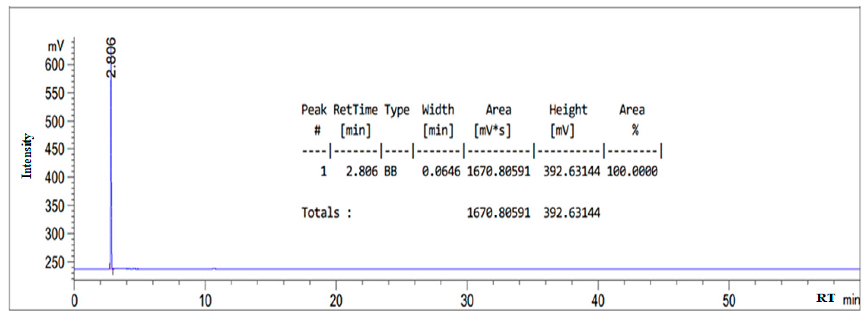
Task: Click the 600 y-axis tick value
Action: (54, 65)
